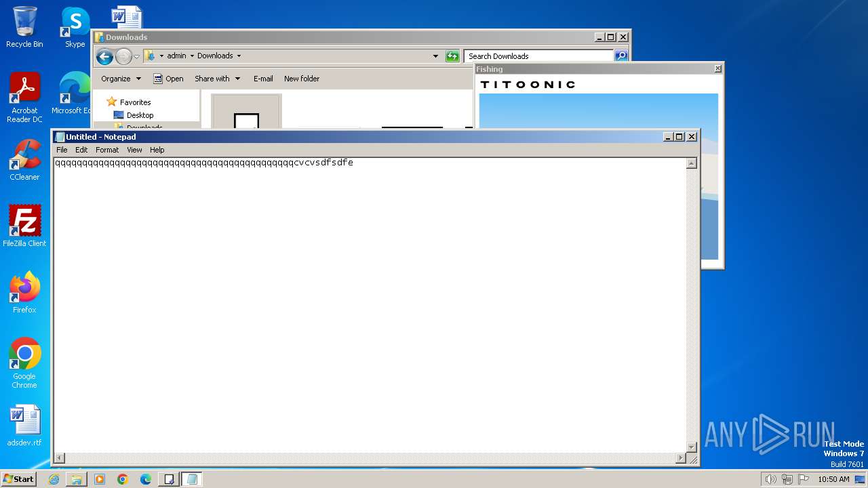Click the Forward arrow in Downloads window
The height and width of the screenshot is (488, 868).
(123, 56)
